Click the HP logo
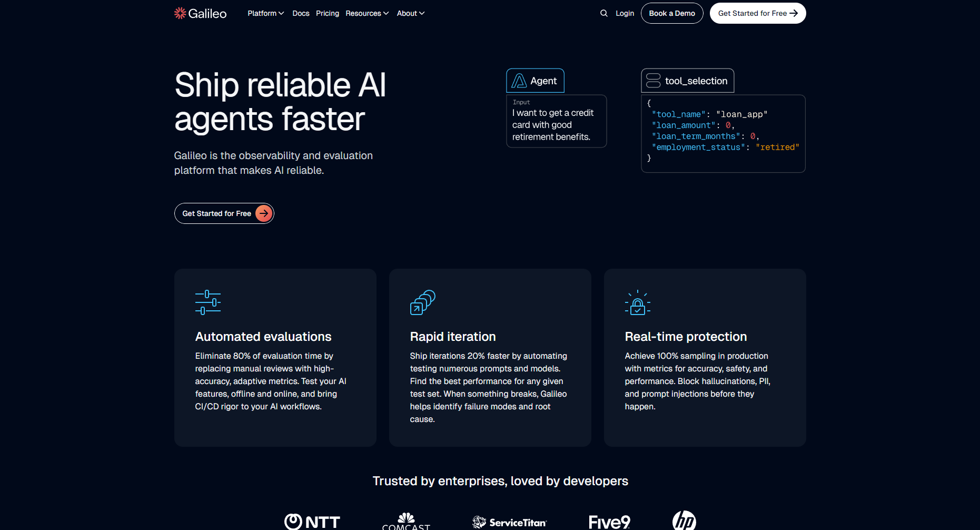 point(685,522)
